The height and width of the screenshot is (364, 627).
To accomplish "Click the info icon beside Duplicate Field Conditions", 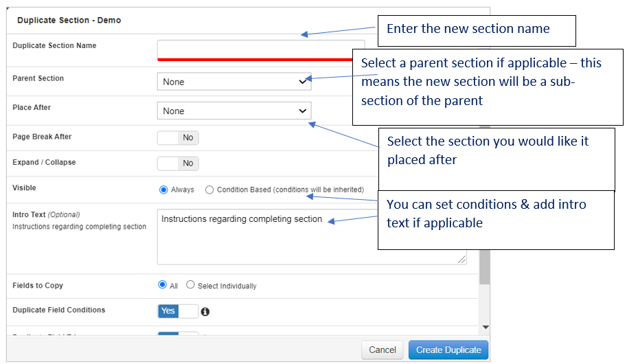I will point(205,312).
